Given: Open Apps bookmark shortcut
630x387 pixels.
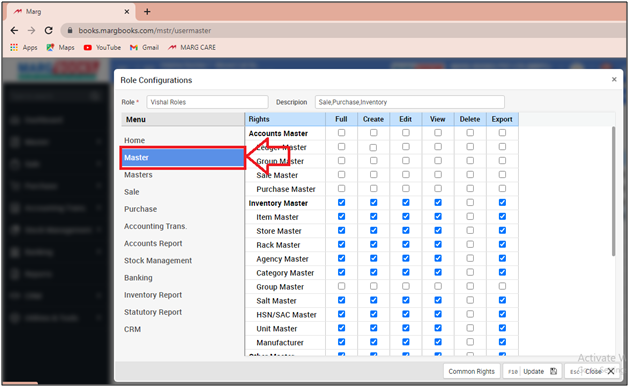Looking at the screenshot, I should click(24, 47).
